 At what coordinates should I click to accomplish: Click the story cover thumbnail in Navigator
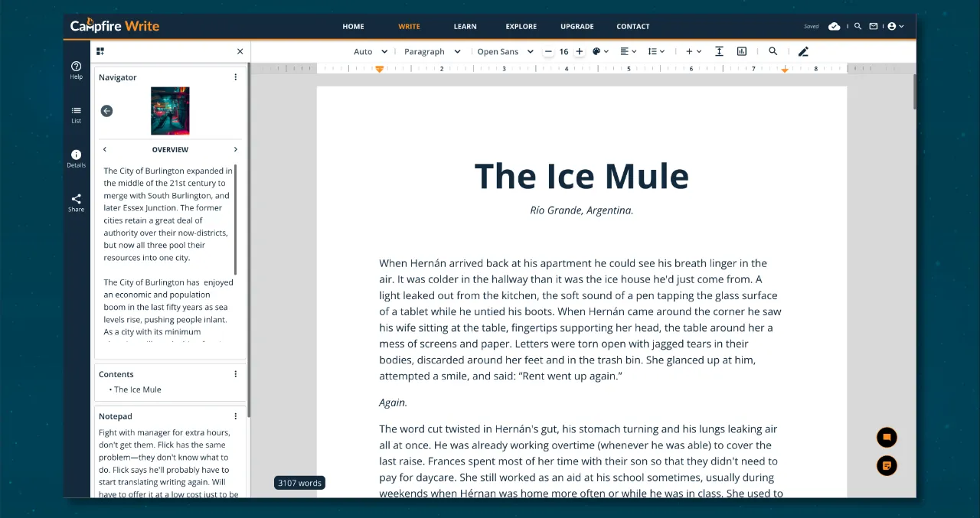[x=169, y=110]
